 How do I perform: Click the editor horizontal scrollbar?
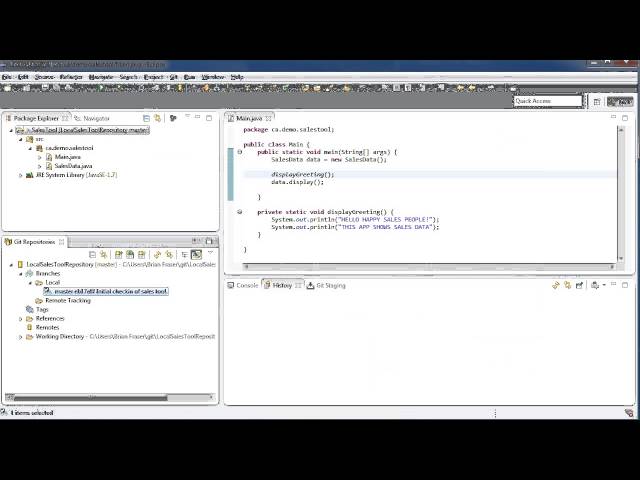coord(429,267)
